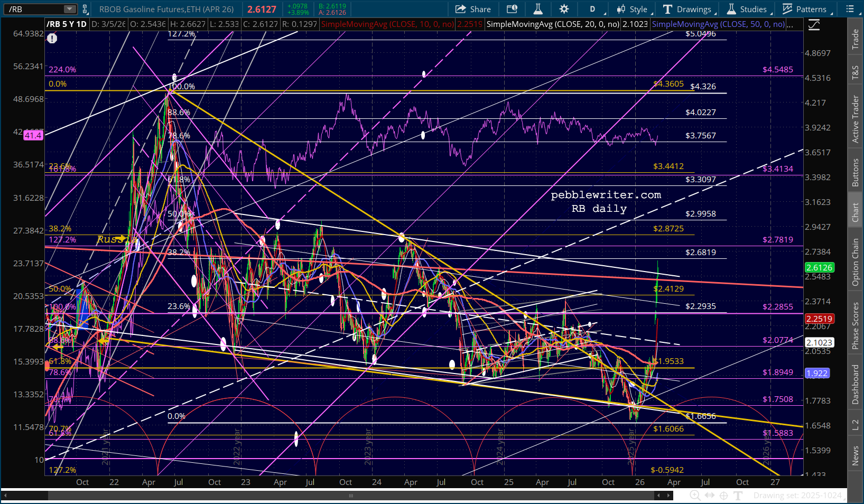Click the curve icon above the price axis
864x504 pixels.
814,25
